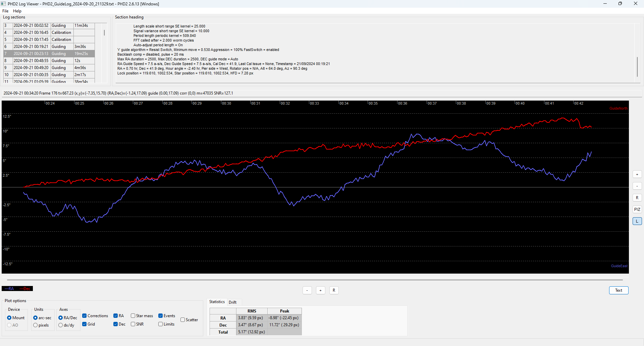Click the RA RMS value cell
Image resolution: width=644 pixels, height=346 pixels.
pyautogui.click(x=252, y=318)
